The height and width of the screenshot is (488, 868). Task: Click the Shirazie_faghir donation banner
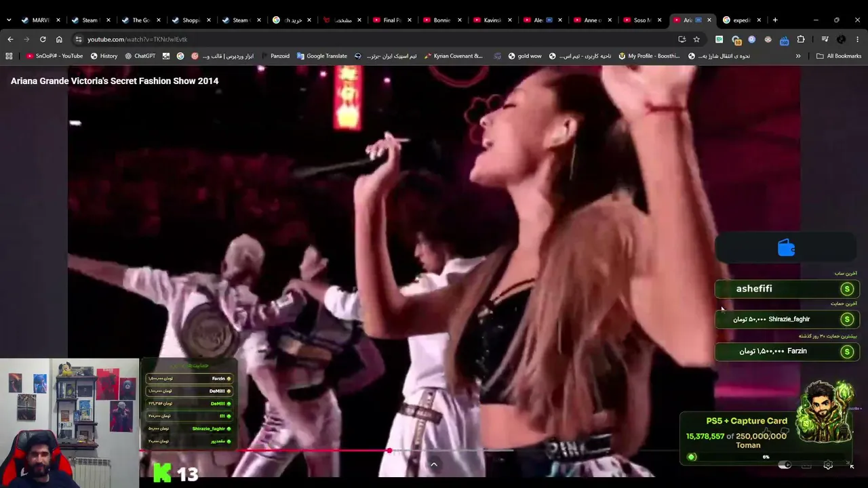point(787,319)
